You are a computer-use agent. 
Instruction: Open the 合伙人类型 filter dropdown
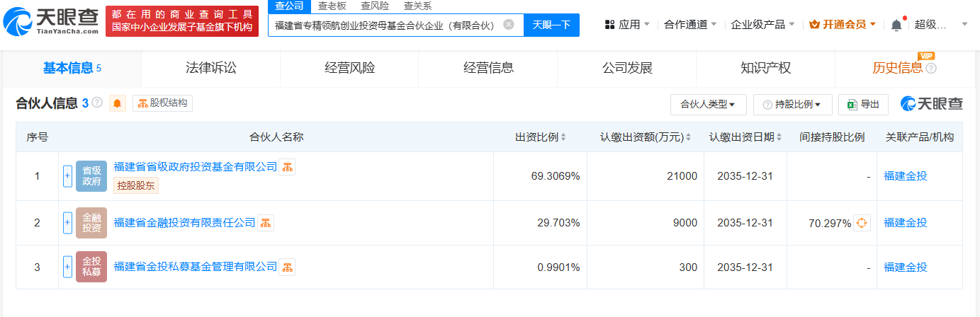(x=708, y=104)
